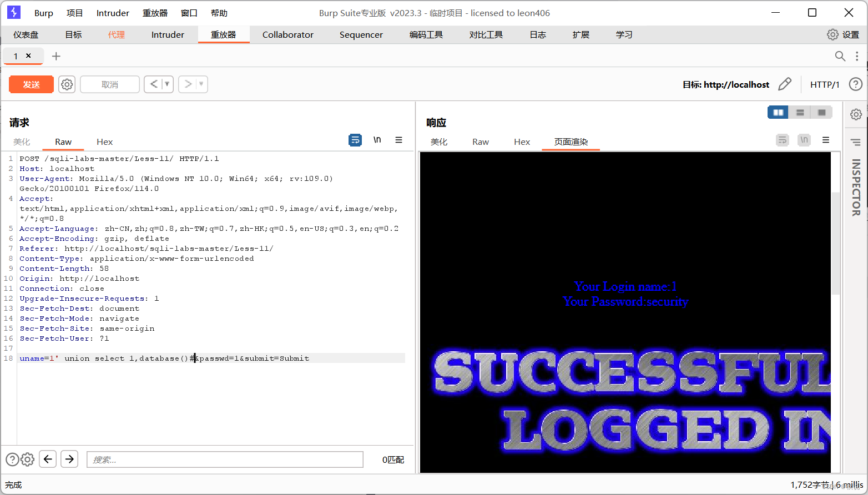
Task: Edit the target with pencil icon
Action: pyautogui.click(x=785, y=84)
